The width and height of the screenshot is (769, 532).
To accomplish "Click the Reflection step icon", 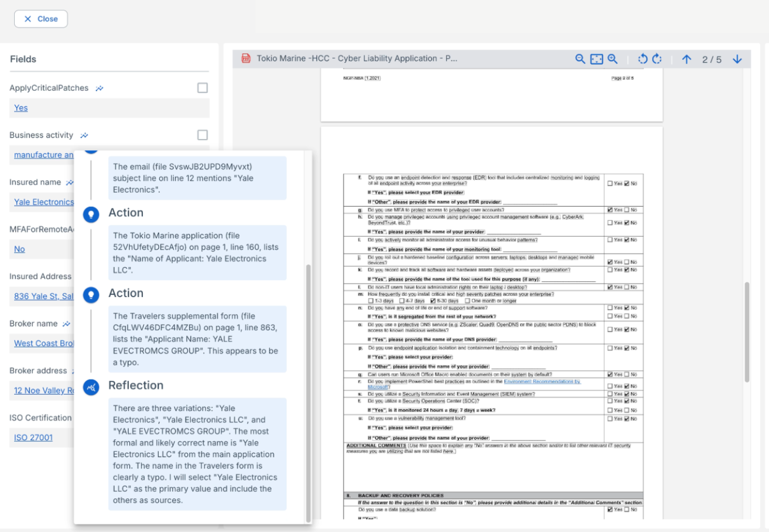I will click(91, 387).
